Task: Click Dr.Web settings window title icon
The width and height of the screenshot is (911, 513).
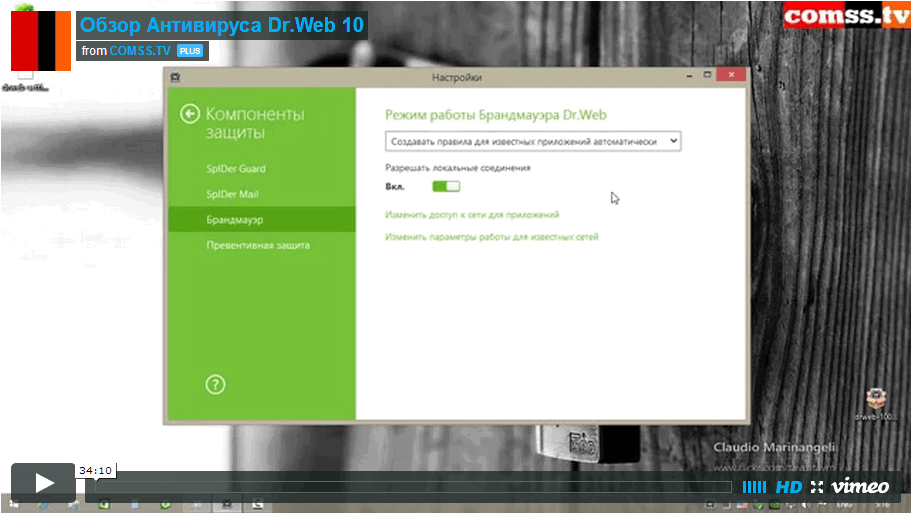Action: pos(175,77)
